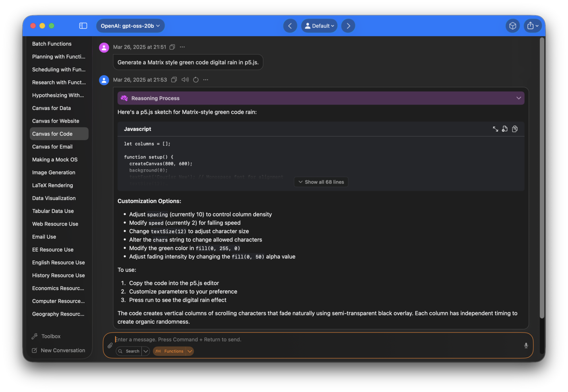The image size is (568, 392).
Task: Regenerate the assistant response
Action: pyautogui.click(x=196, y=80)
